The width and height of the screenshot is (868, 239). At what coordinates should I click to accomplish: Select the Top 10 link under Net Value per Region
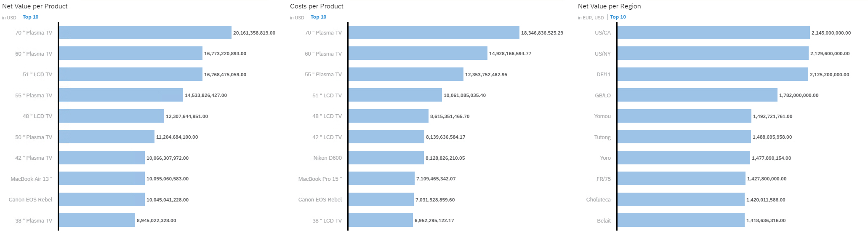618,17
